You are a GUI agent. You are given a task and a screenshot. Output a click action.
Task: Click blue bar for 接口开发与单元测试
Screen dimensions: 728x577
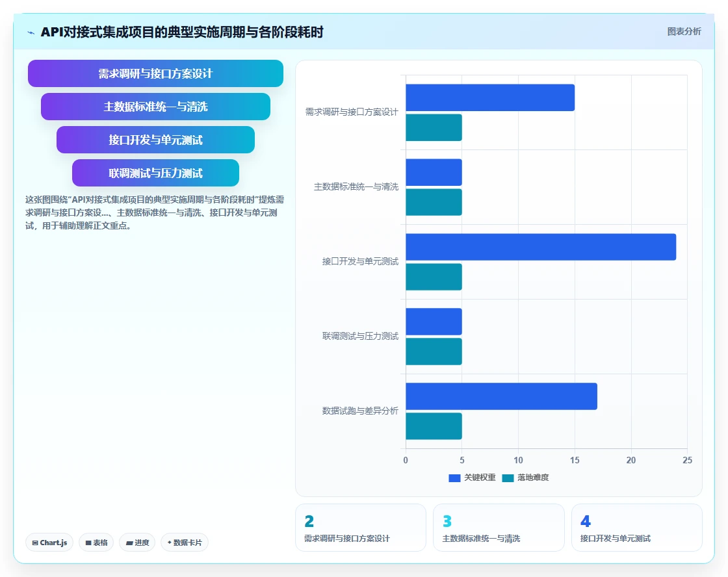point(541,247)
